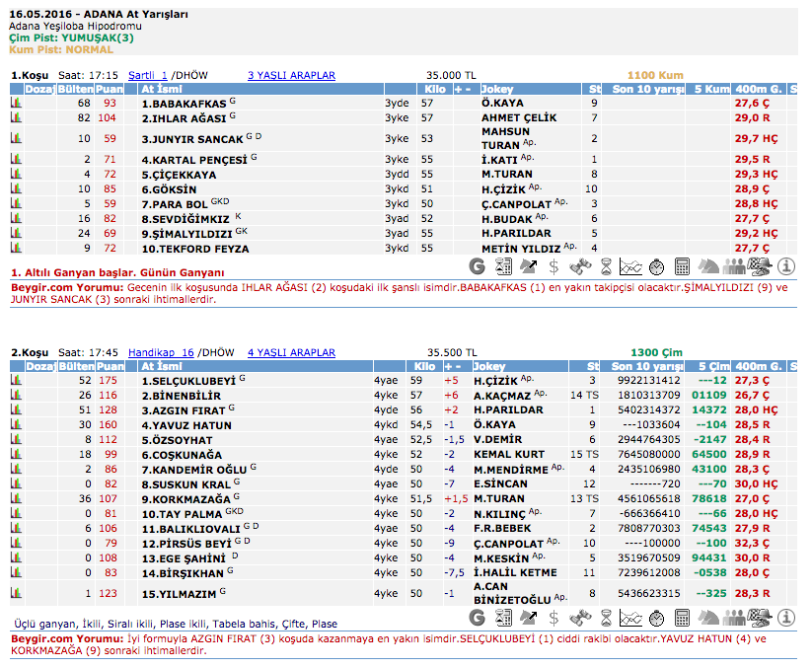
Task: Open the Handikap 16 link in race 2
Action: (x=161, y=351)
